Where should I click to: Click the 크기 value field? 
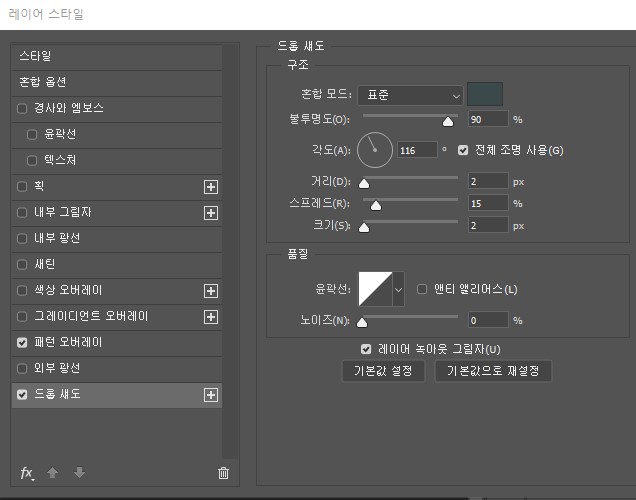tap(488, 225)
